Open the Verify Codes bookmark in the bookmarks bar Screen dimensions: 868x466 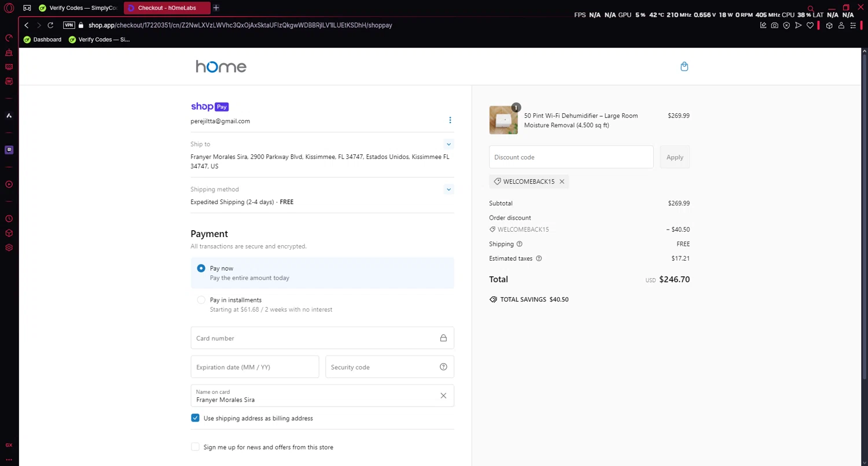click(x=99, y=40)
